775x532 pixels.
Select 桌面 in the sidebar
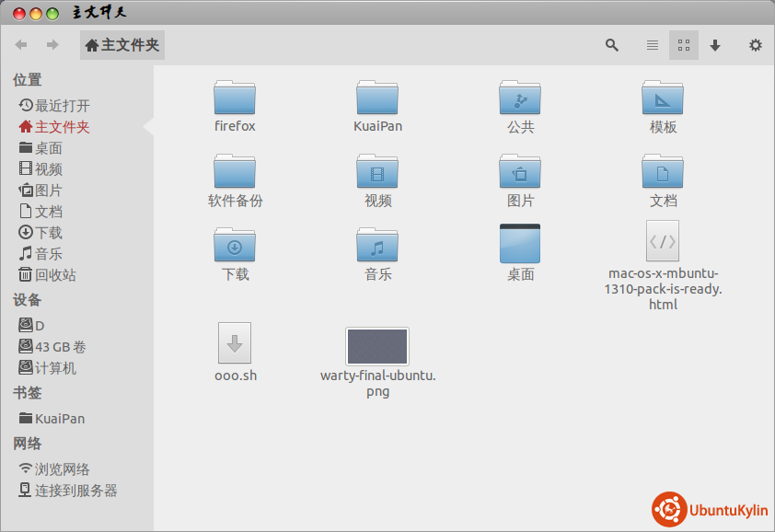point(48,148)
